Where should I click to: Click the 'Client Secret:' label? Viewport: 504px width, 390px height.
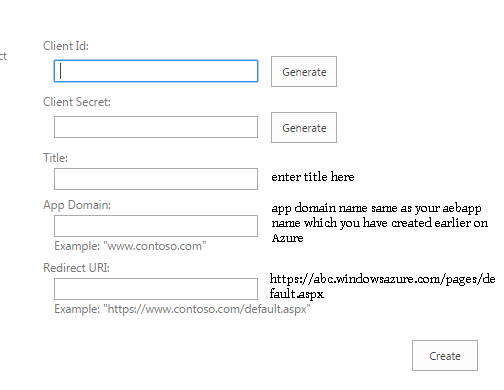(x=77, y=102)
